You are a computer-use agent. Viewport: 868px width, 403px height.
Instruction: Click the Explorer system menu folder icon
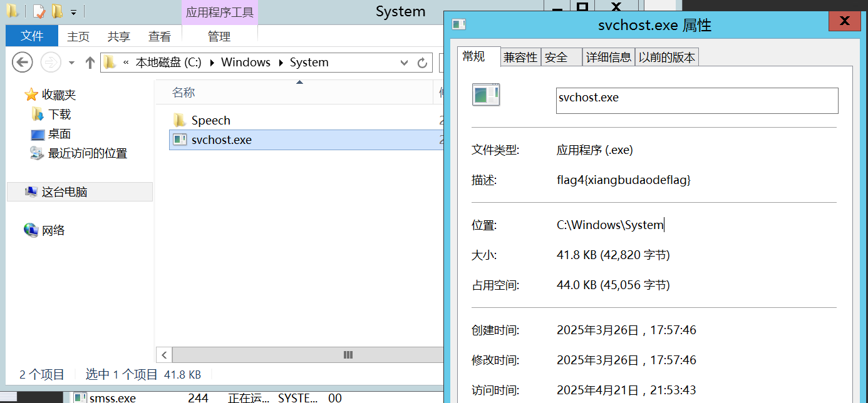pyautogui.click(x=12, y=11)
